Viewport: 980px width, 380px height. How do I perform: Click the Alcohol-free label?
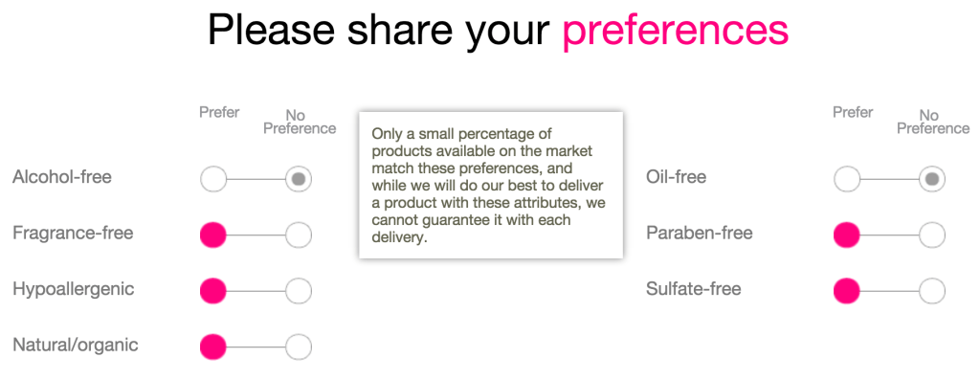(62, 177)
